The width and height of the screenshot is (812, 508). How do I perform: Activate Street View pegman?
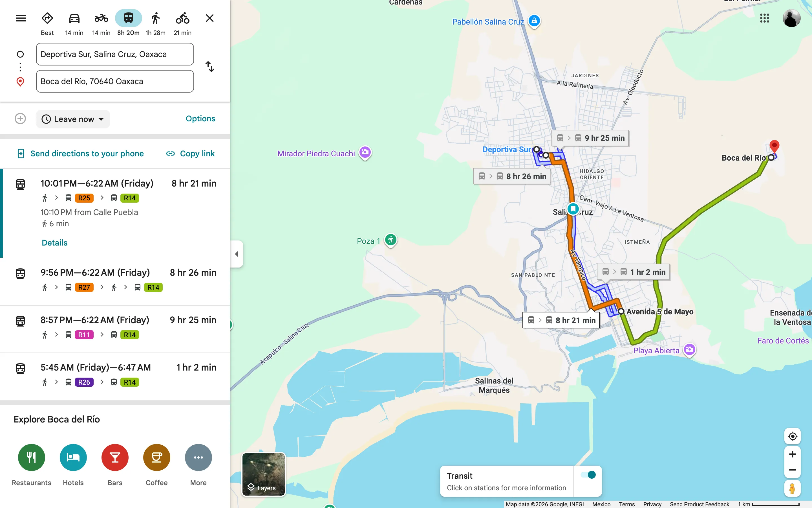tap(793, 489)
